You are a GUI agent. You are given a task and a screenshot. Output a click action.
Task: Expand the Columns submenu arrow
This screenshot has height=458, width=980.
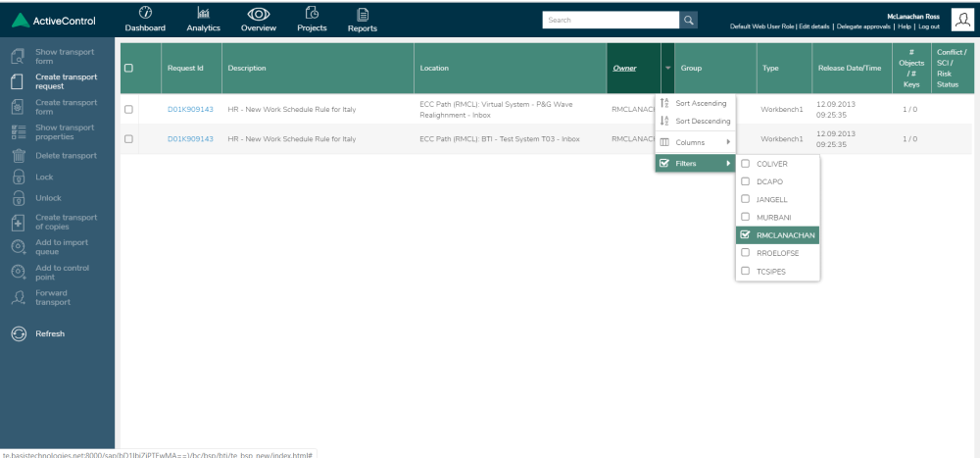pos(728,142)
